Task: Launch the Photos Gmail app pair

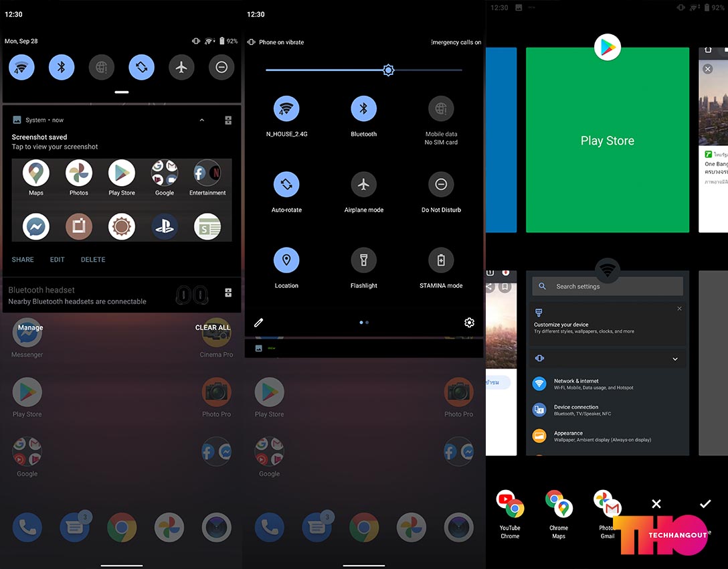Action: coord(608,515)
